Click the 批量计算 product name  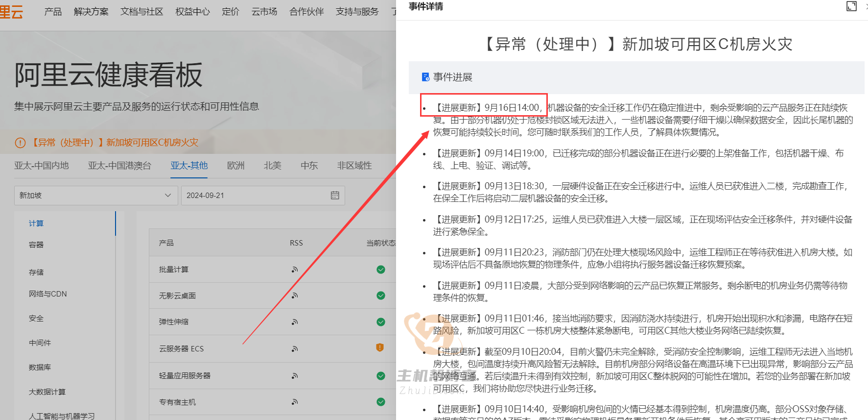174,270
